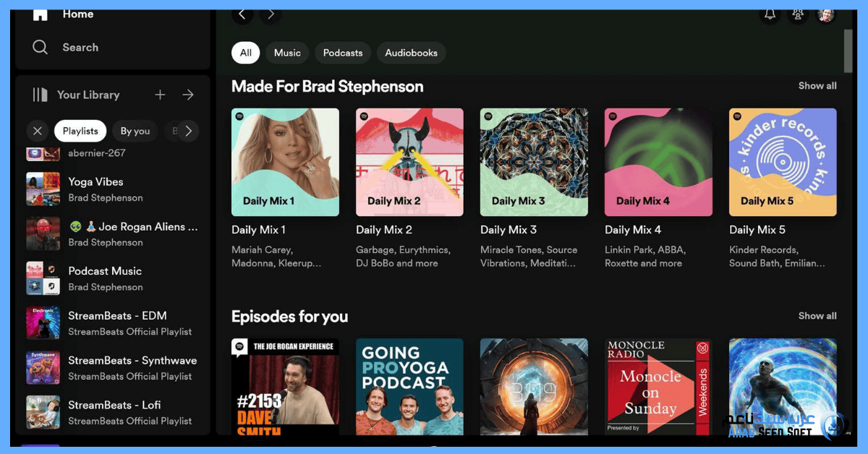Open the Home icon in sidebar
The width and height of the screenshot is (868, 454).
(x=40, y=14)
